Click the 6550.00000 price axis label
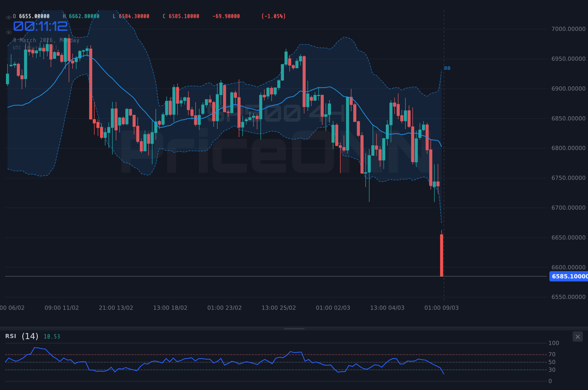The width and height of the screenshot is (588, 390). tap(568, 297)
